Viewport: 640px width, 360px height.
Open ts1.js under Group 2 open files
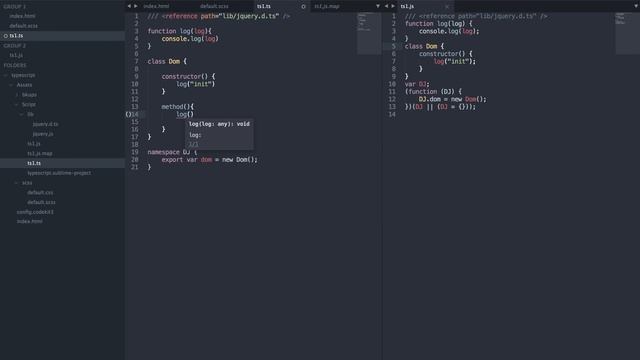[16, 55]
